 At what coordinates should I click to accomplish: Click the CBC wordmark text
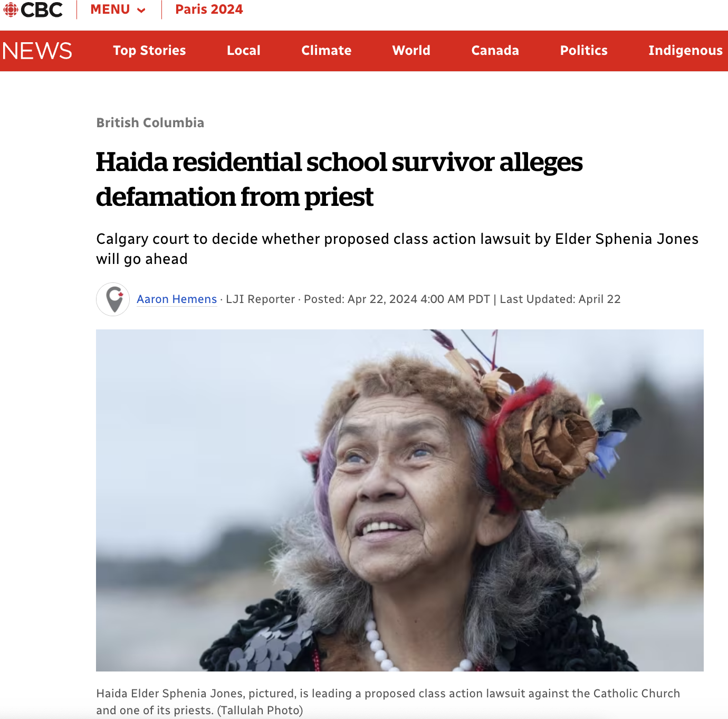(x=42, y=10)
